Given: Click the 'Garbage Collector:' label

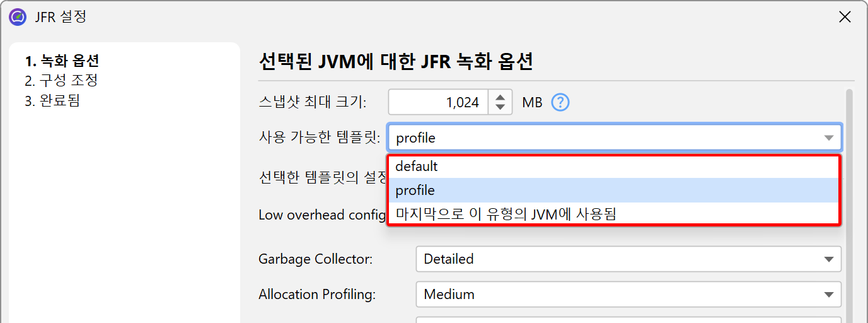Looking at the screenshot, I should 315,259.
